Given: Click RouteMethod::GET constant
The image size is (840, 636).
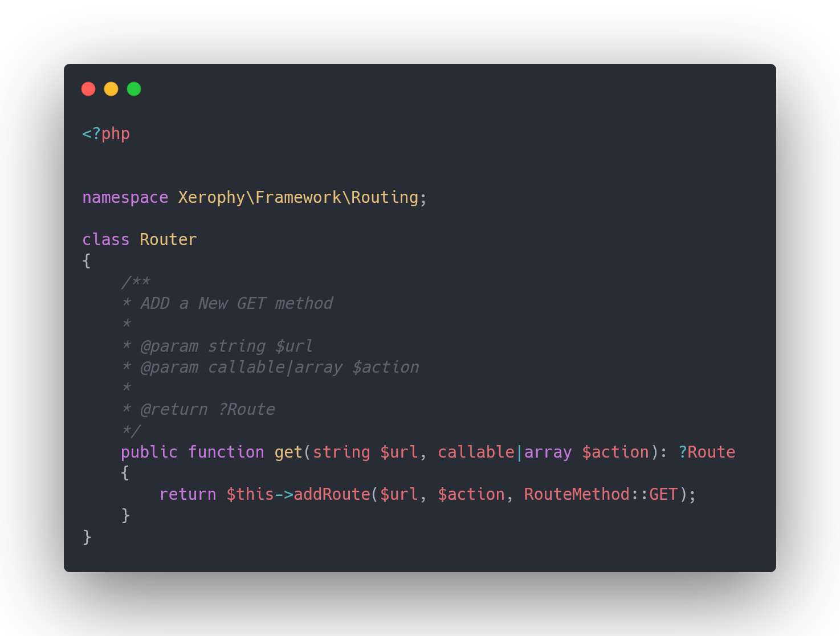Looking at the screenshot, I should tap(601, 495).
